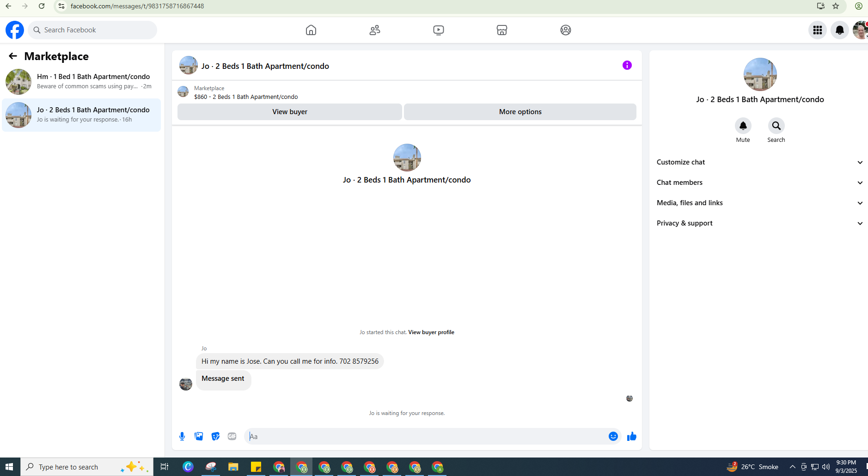Expand Privacy & support section

(760, 223)
